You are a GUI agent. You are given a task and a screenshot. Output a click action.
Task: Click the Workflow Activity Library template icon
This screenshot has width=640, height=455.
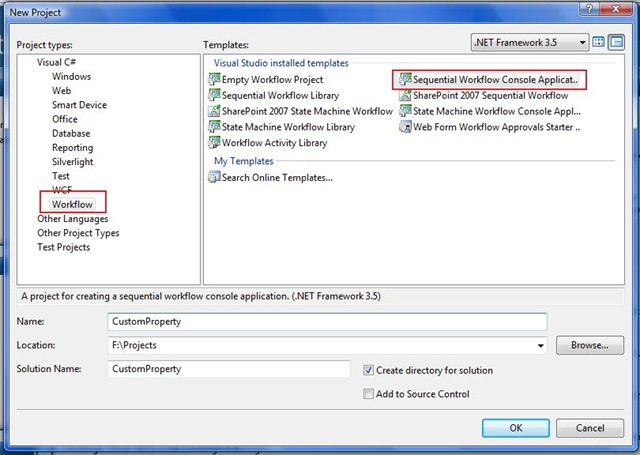coord(214,142)
